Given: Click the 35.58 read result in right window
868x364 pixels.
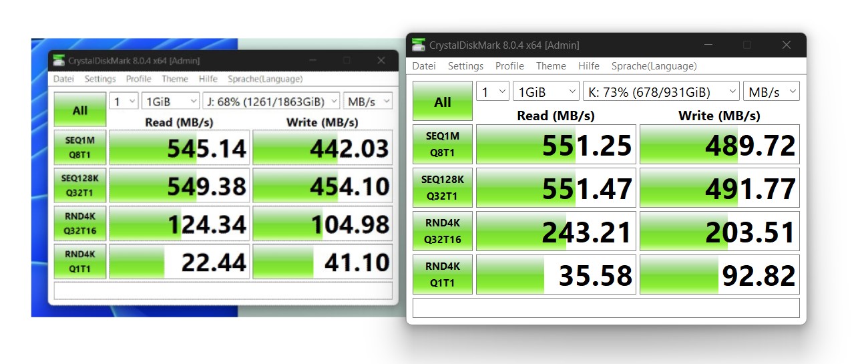Looking at the screenshot, I should tap(556, 275).
